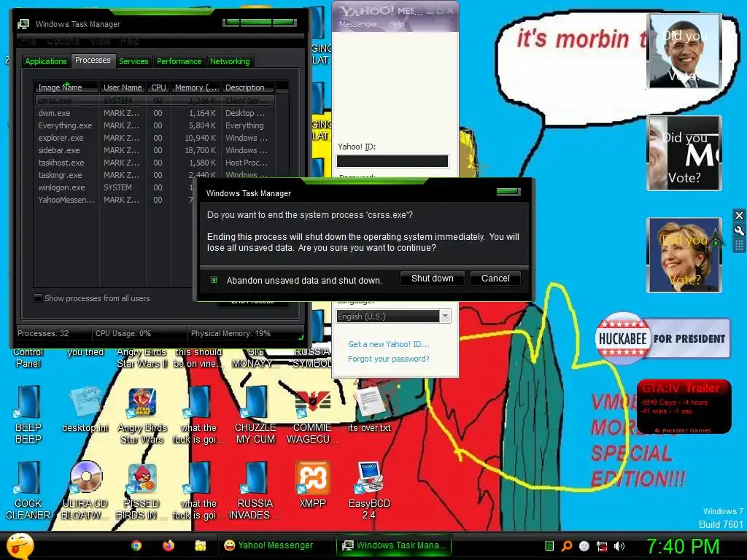Open COCK CLEANER desktop icon

(28, 491)
